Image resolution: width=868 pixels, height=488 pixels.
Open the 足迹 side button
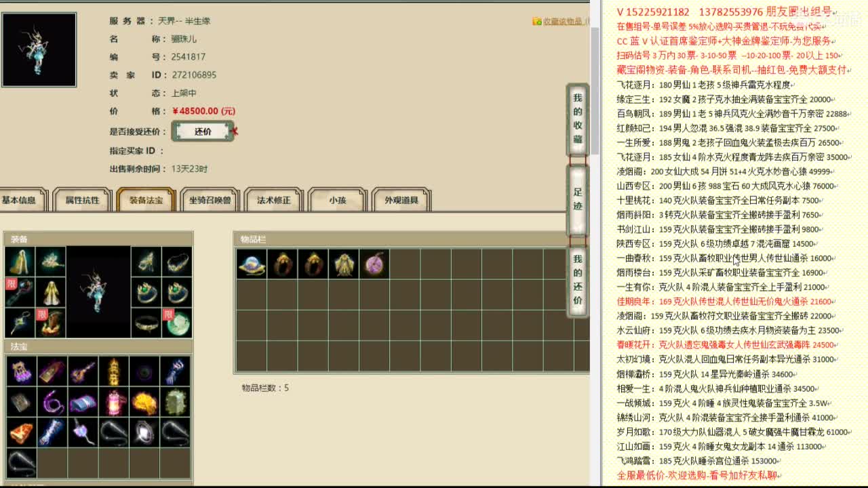[x=578, y=201]
